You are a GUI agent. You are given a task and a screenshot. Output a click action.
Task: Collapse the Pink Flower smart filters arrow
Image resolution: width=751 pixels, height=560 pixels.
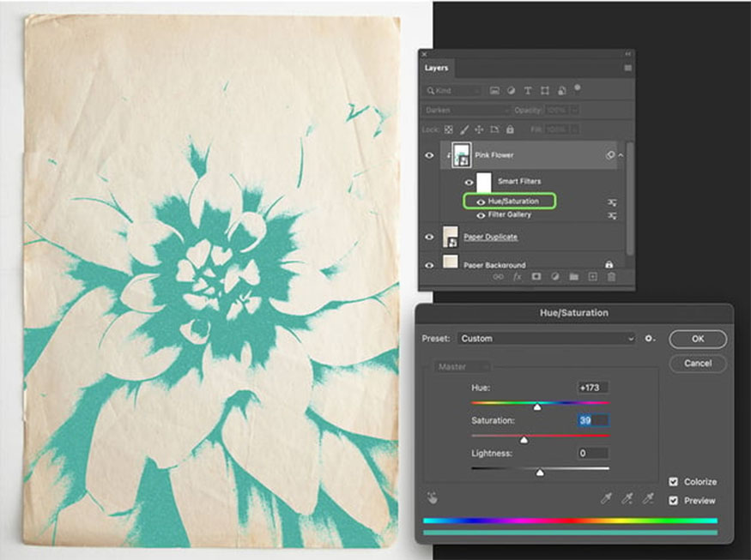[x=621, y=155]
